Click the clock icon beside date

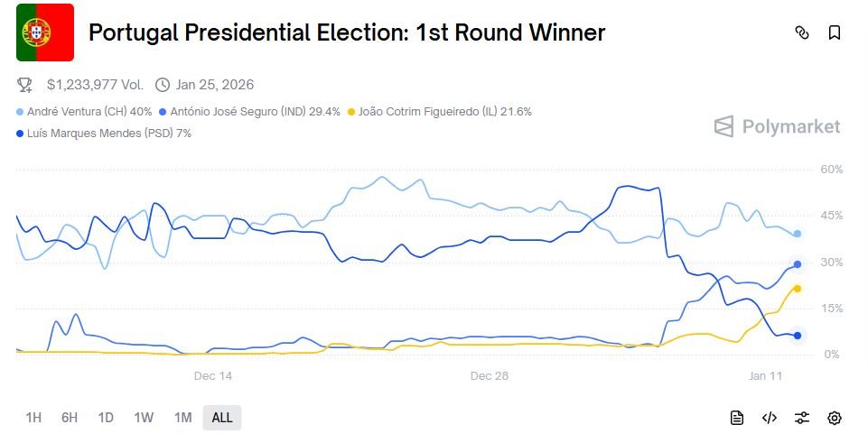[x=163, y=85]
